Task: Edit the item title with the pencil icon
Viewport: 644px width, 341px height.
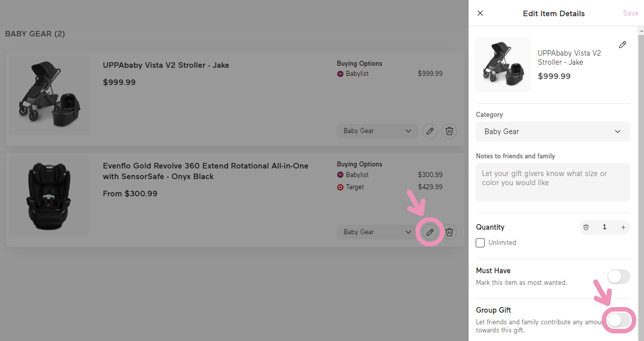Action: [623, 45]
